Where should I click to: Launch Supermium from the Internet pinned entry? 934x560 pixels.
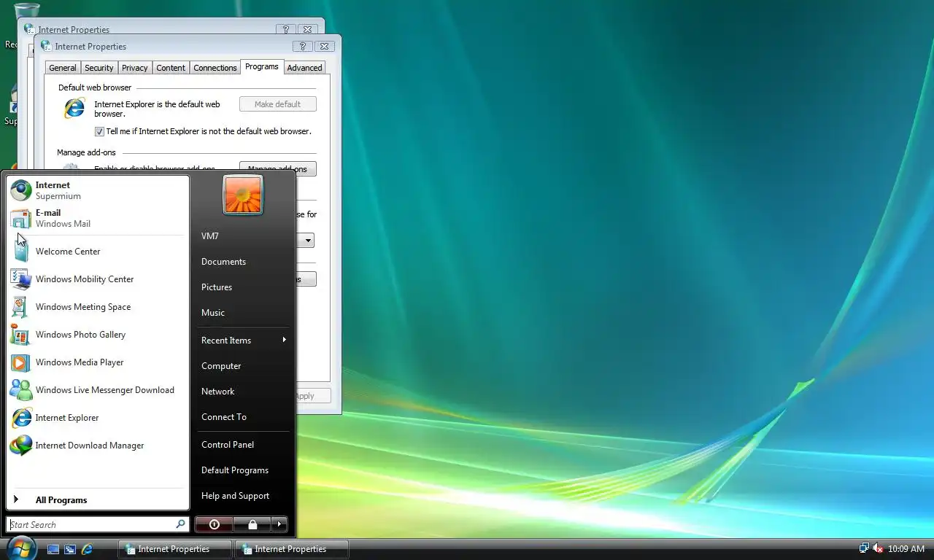(98, 190)
